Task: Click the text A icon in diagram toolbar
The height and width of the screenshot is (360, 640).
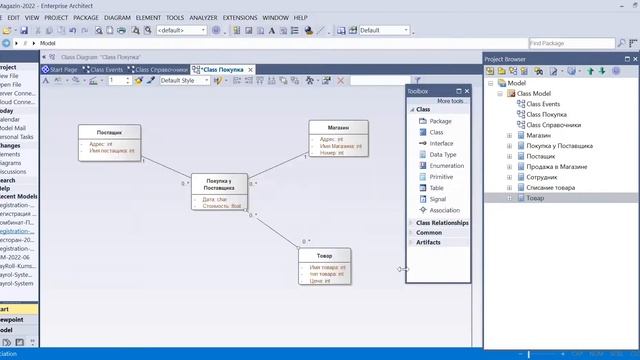Action: point(46,80)
